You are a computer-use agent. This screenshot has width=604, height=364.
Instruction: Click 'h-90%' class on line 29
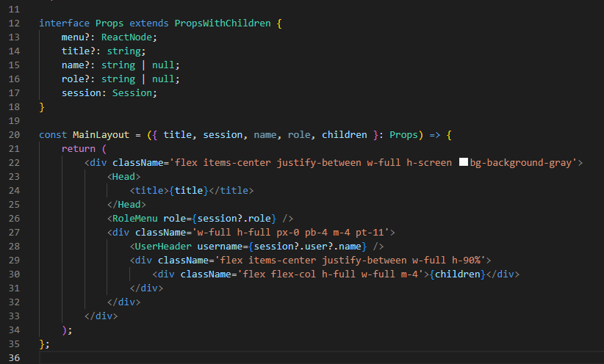coord(466,260)
